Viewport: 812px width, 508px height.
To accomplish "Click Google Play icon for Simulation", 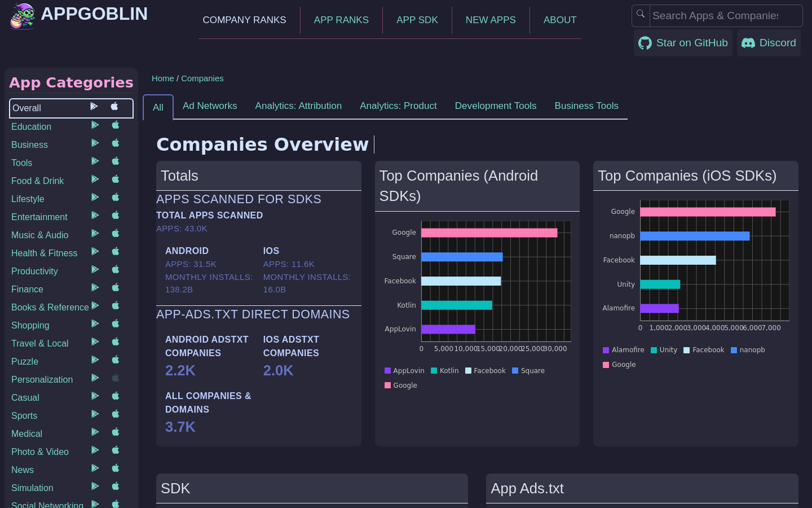I will pos(95,487).
